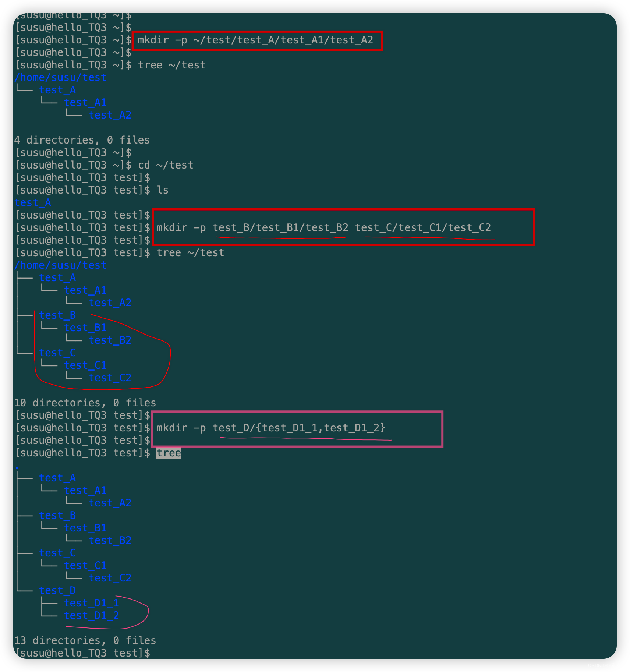
Task: Click the 'test_C/test_C1/test_C2' mkdir argument
Action: click(x=423, y=228)
